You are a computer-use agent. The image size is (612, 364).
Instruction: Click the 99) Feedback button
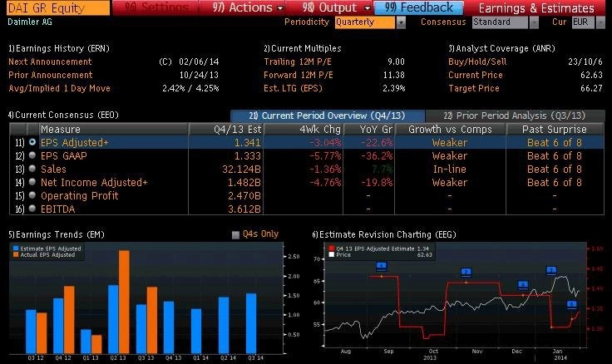pos(419,7)
